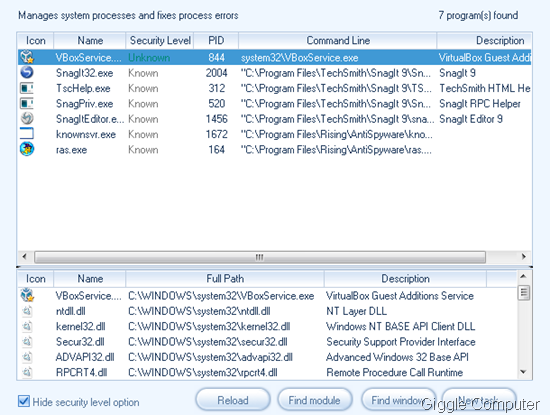Click the SnagItEditor process icon
This screenshot has height=415, width=550.
click(27, 119)
